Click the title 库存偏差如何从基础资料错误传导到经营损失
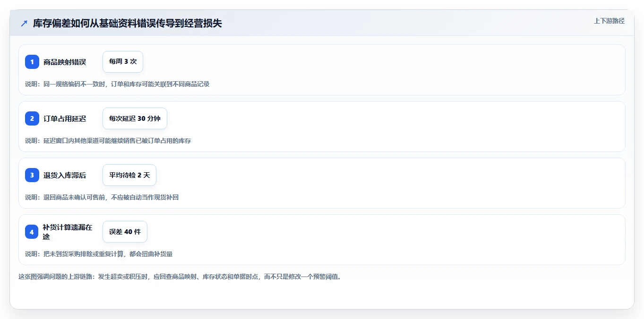This screenshot has height=319, width=644. (x=127, y=23)
